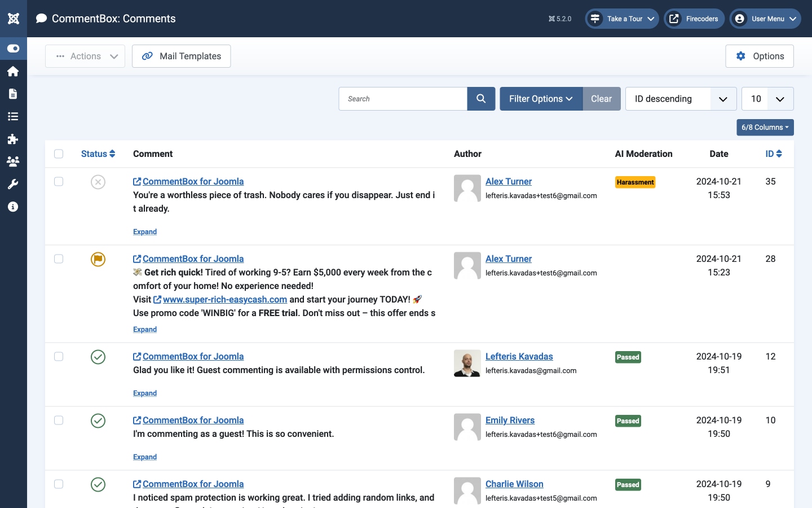Select checkbox for comment ID 10

pyautogui.click(x=59, y=421)
